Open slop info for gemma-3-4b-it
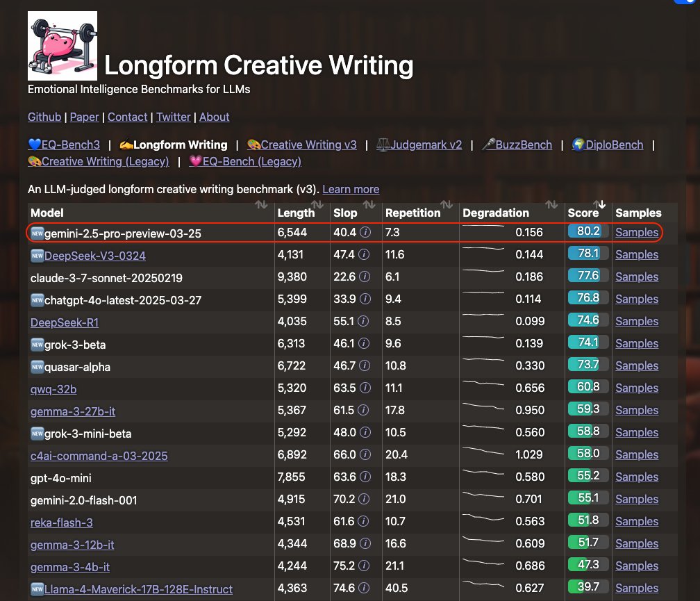The height and width of the screenshot is (601, 700). (364, 566)
